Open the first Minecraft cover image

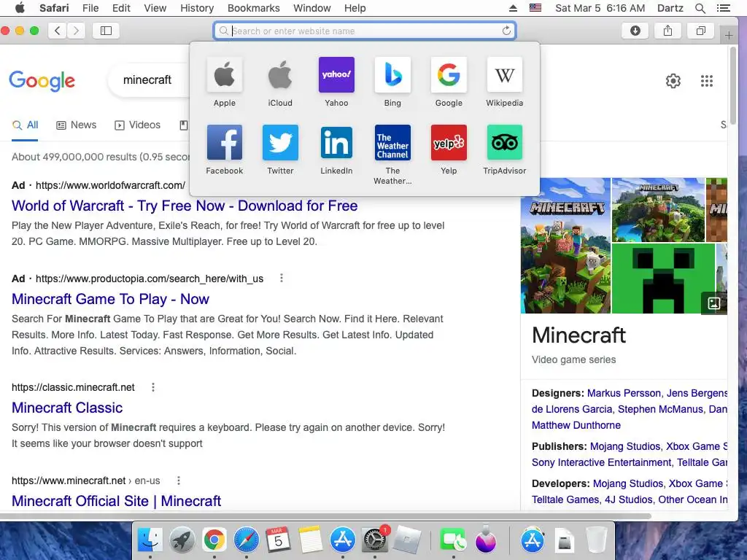coord(565,246)
